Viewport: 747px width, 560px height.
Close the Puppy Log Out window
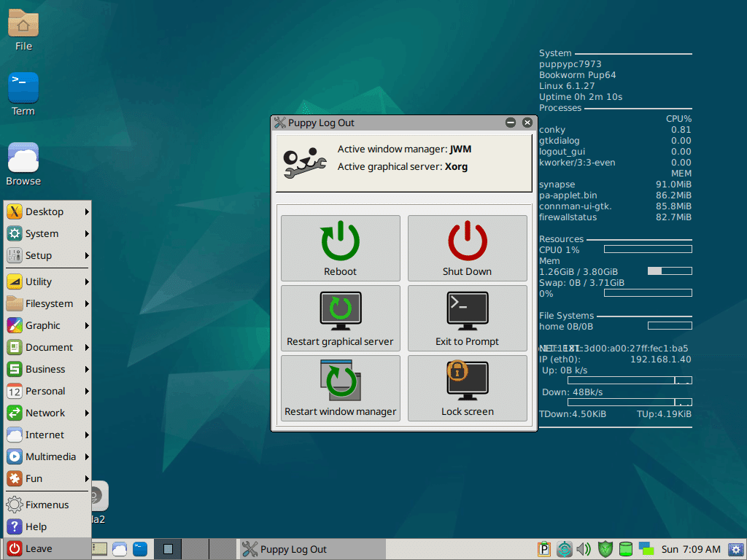click(527, 122)
